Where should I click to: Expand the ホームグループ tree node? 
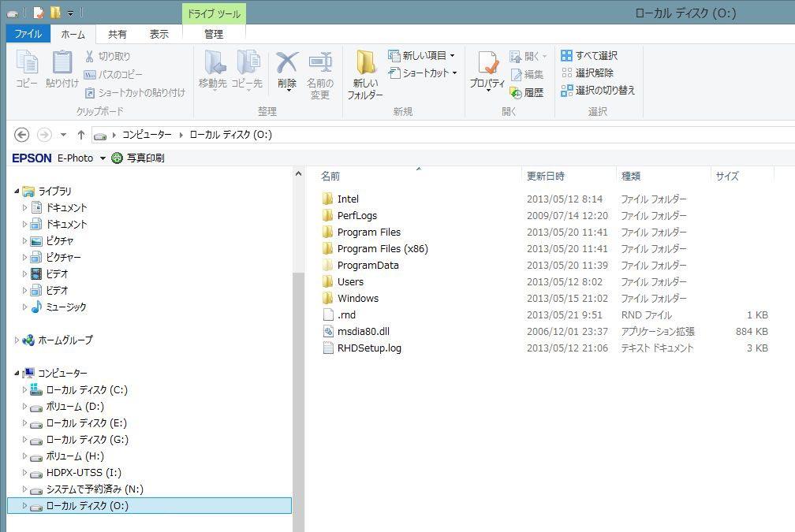tap(17, 340)
